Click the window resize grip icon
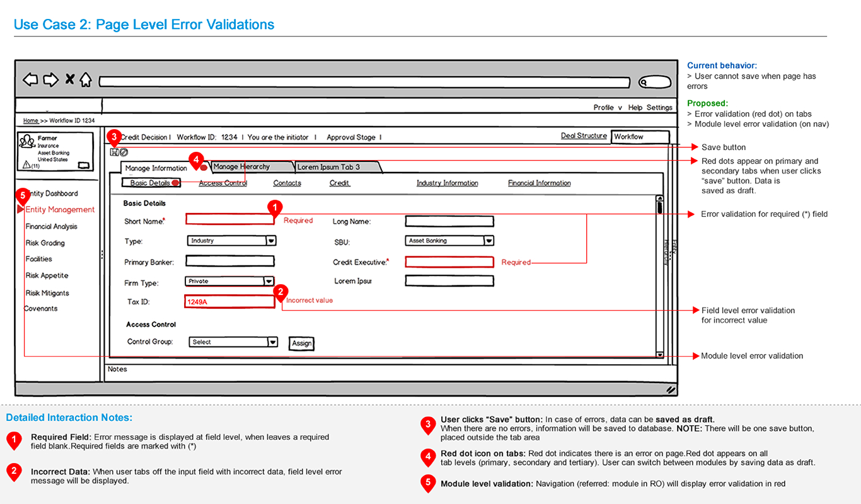 (671, 390)
